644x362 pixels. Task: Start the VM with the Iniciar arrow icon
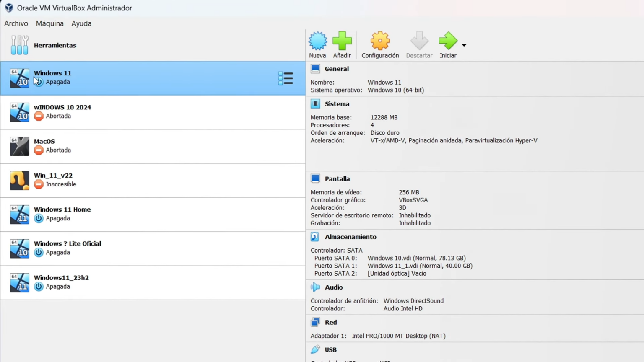pyautogui.click(x=447, y=41)
